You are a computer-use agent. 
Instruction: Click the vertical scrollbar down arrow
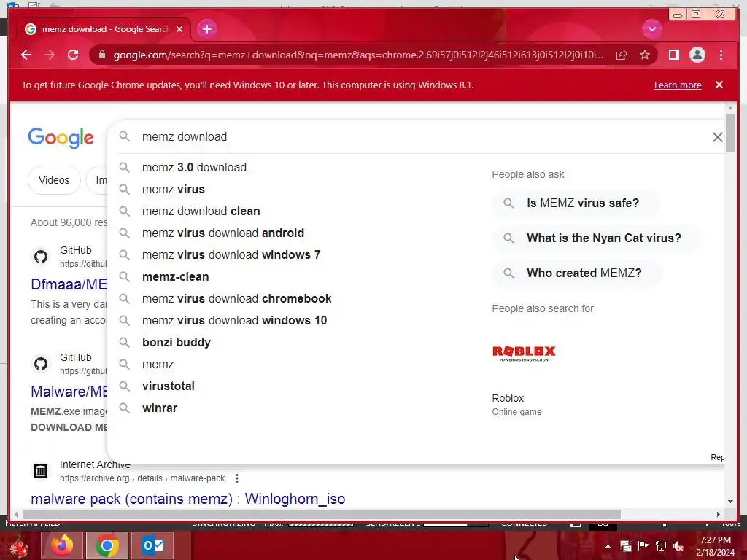tap(730, 502)
